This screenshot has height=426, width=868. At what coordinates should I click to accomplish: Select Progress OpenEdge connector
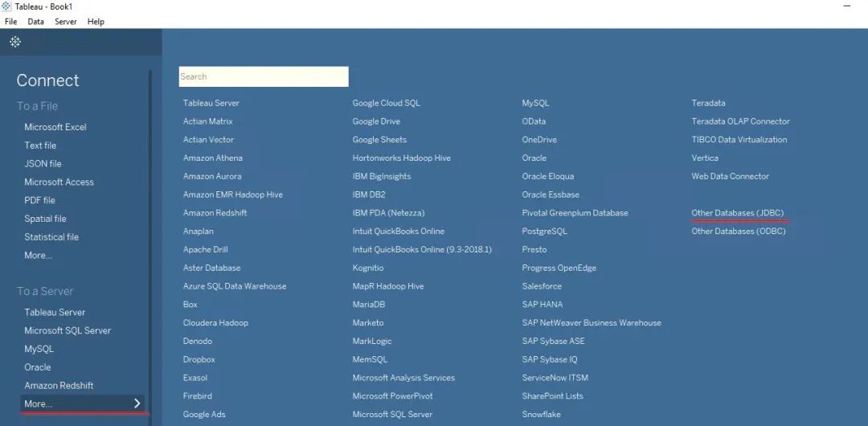click(x=559, y=268)
